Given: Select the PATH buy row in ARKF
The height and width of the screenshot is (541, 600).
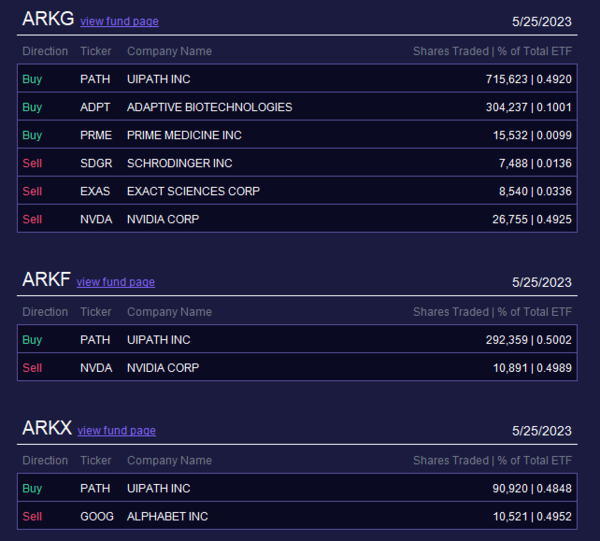Looking at the screenshot, I should [297, 340].
